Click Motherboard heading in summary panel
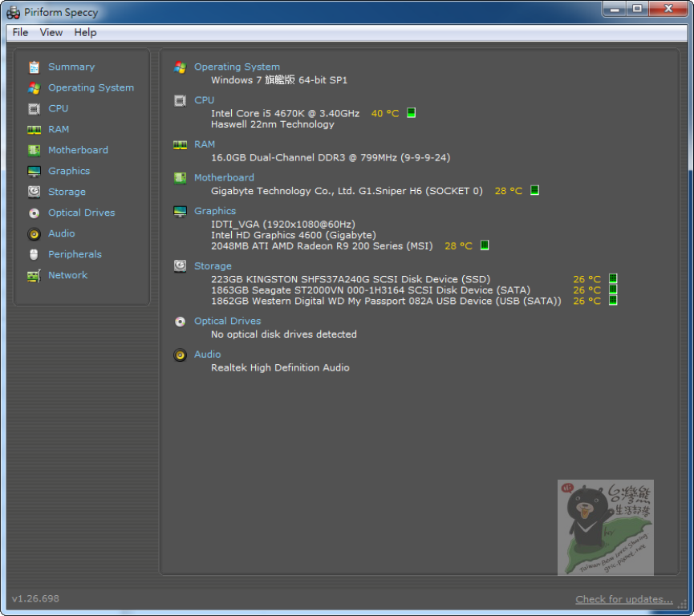This screenshot has height=616, width=694. [224, 177]
